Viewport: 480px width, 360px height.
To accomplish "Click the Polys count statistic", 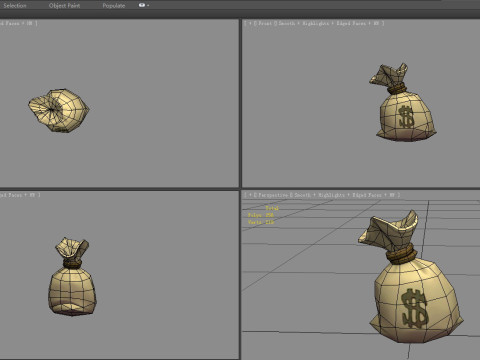I will click(261, 215).
